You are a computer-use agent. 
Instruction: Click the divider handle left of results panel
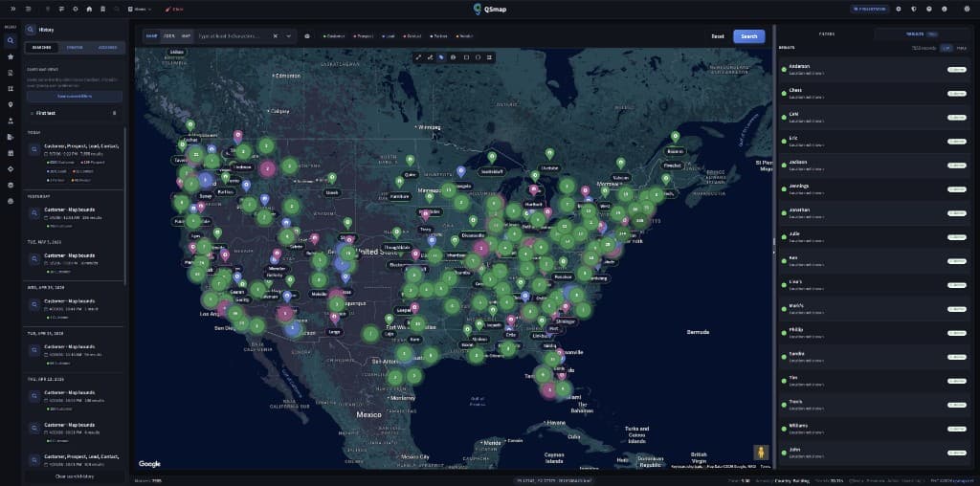coord(774,246)
